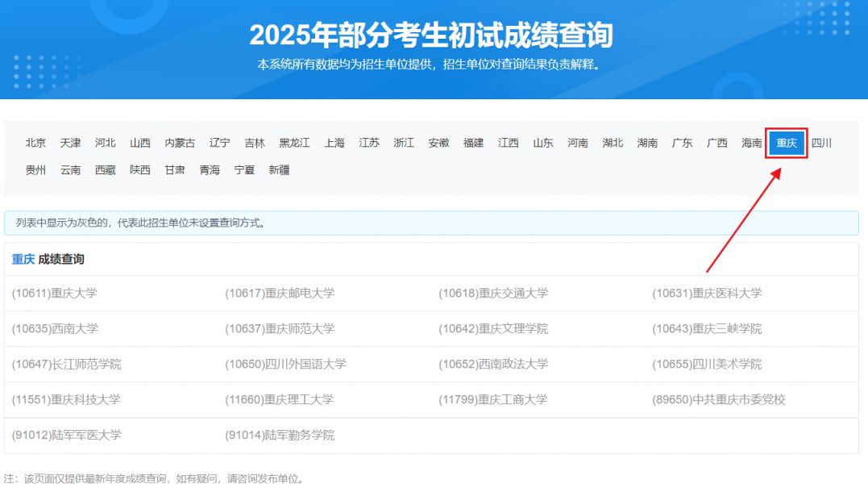Open (89650)中共重庆市委党校 score query
Screen dimensions: 868x488
tap(719, 399)
